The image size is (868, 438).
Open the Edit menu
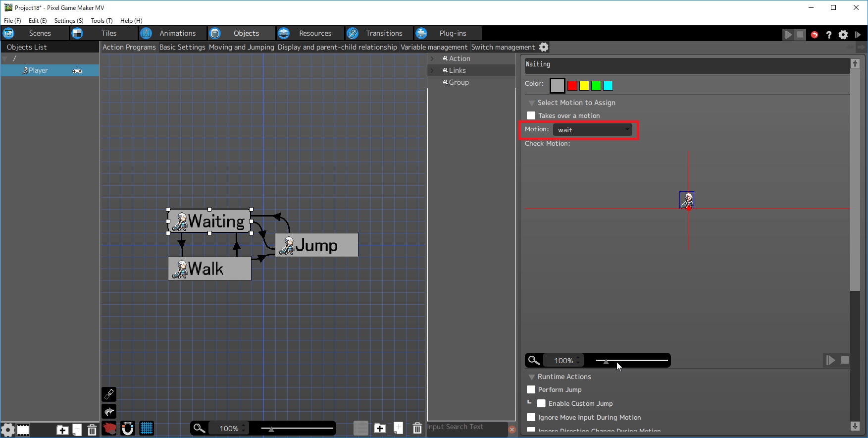[x=38, y=21]
